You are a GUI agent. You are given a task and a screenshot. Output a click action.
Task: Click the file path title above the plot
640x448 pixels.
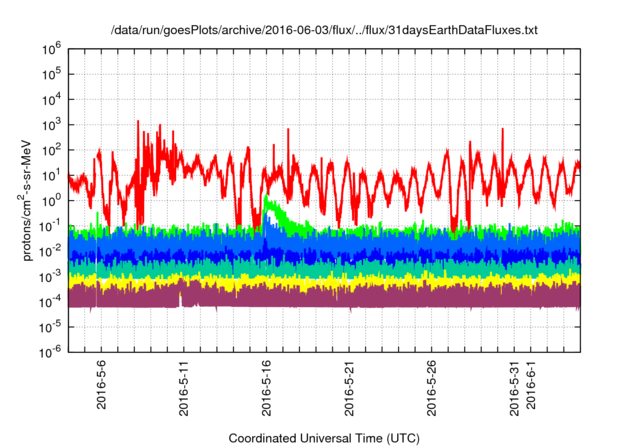point(324,30)
